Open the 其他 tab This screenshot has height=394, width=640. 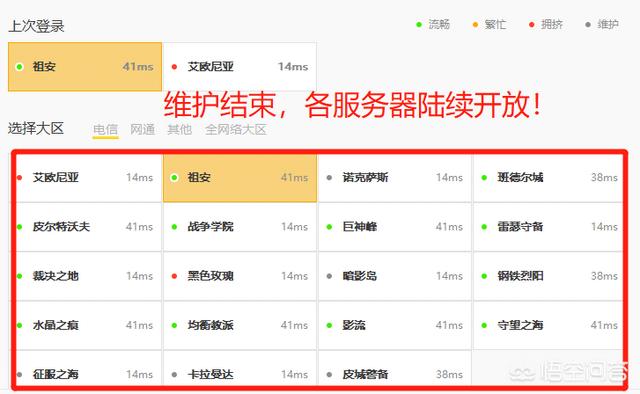coord(180,129)
